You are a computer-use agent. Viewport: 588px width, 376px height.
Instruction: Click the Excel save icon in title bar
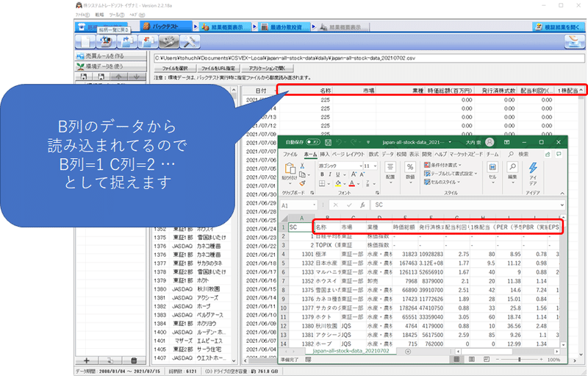click(328, 142)
